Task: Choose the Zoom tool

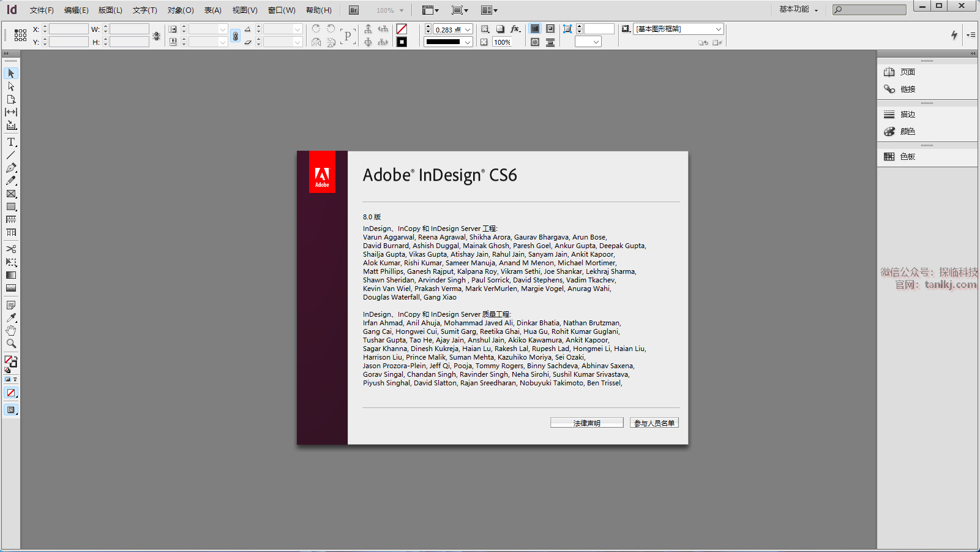Action: (x=11, y=344)
